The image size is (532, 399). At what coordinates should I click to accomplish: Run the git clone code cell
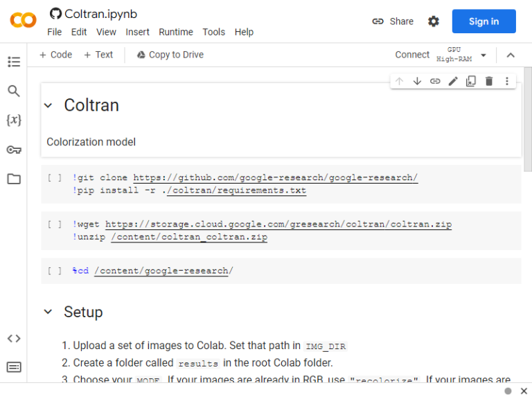pos(55,177)
